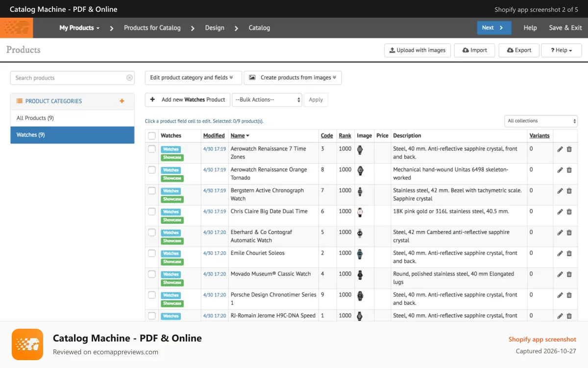The width and height of the screenshot is (588, 368).
Task: Check the Aerowatch Renaissance Orange Tornado row
Action: [152, 170]
